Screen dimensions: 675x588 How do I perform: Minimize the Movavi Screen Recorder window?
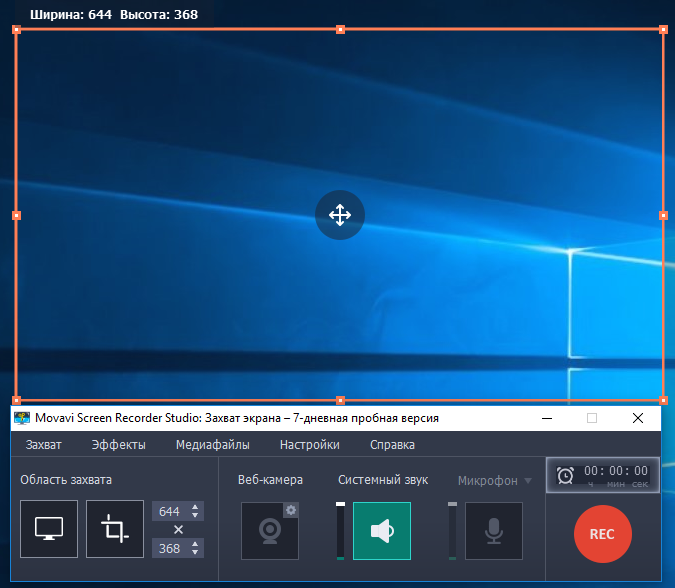click(x=547, y=418)
